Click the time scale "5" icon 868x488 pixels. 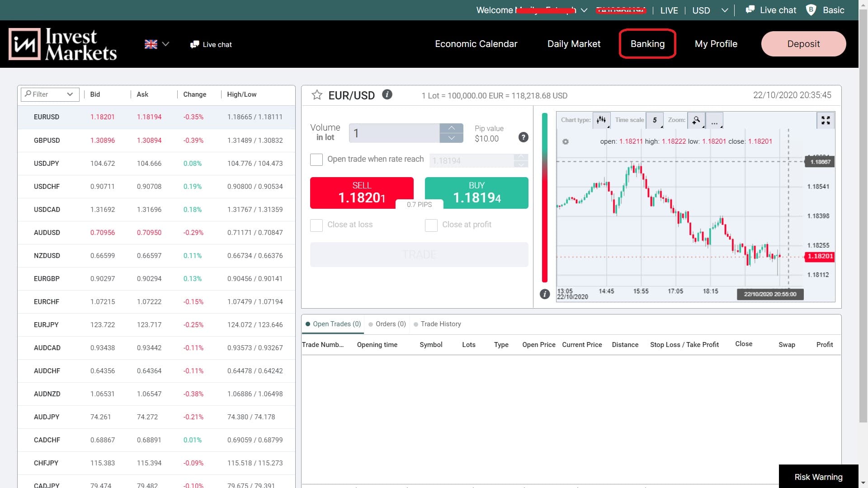[x=655, y=120]
